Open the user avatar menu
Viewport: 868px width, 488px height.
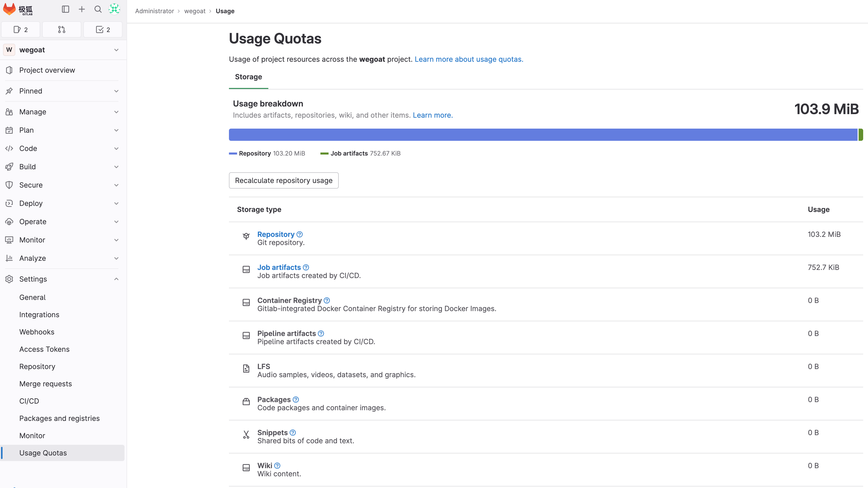click(114, 9)
